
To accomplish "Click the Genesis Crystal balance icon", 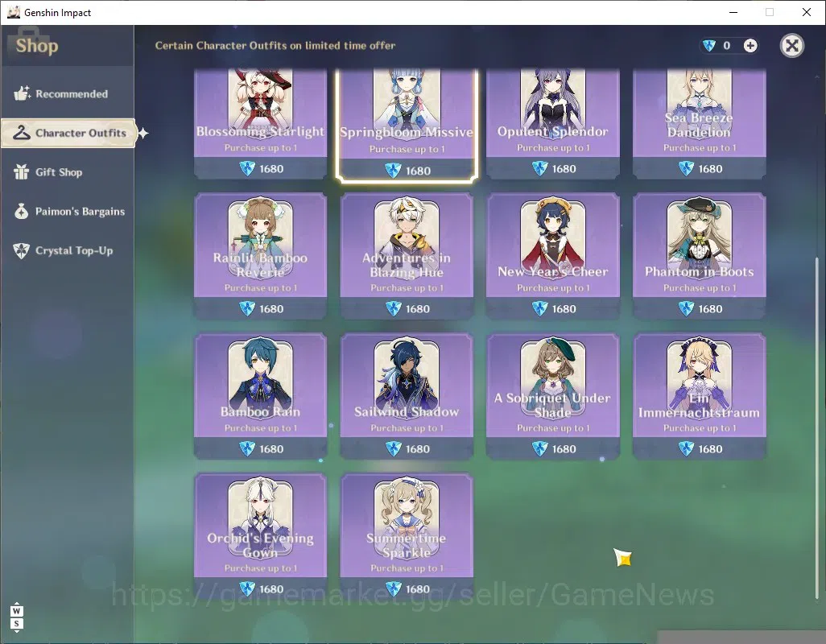I will coord(709,46).
